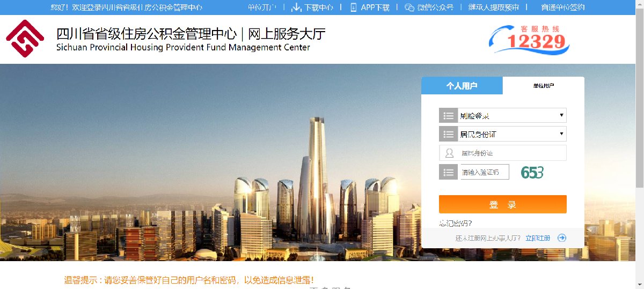Click the circled arrow icon next to 立即注册

[x=562, y=238]
